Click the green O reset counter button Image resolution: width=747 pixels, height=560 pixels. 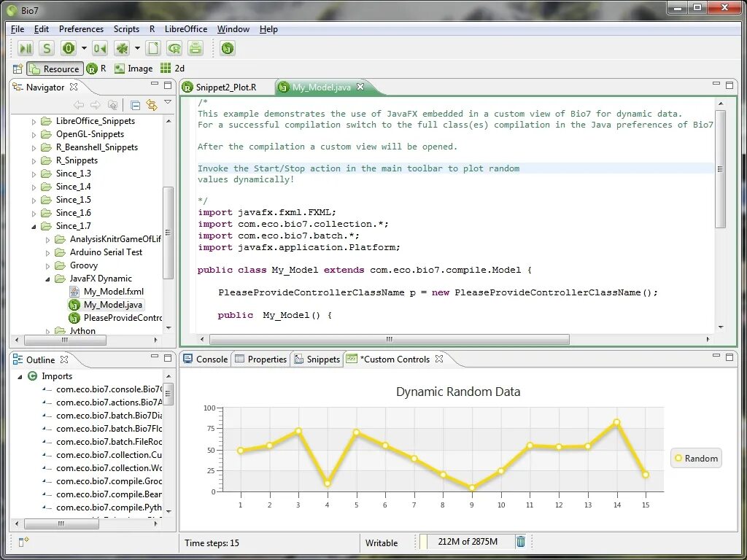click(69, 48)
